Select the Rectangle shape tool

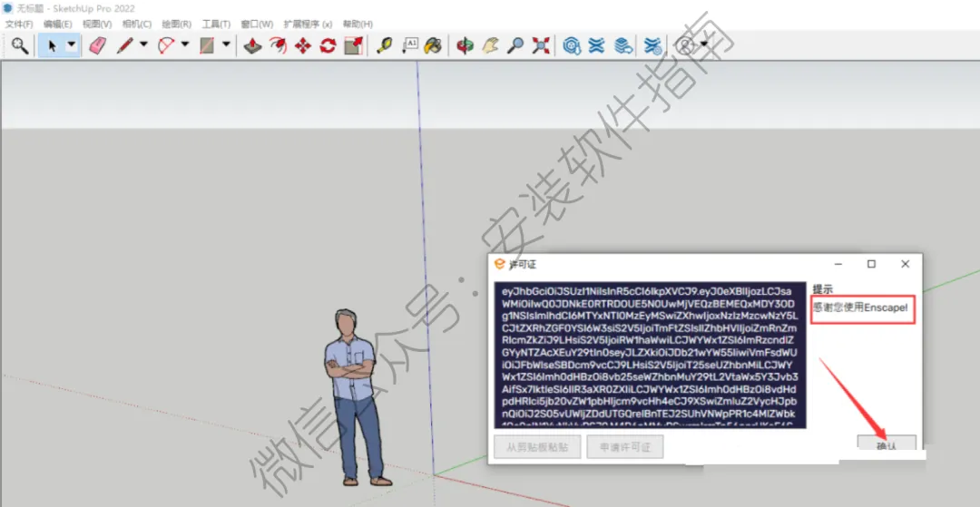(208, 45)
